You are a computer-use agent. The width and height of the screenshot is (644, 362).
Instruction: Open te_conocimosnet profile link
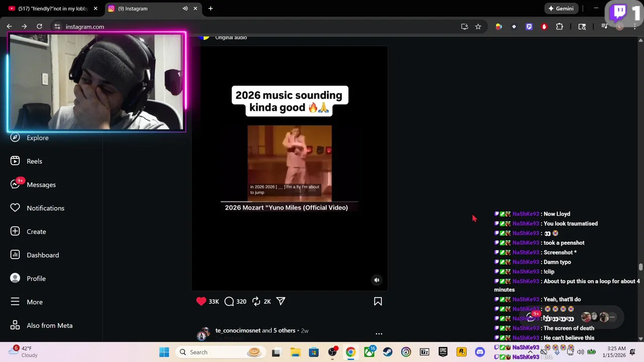pyautogui.click(x=238, y=330)
